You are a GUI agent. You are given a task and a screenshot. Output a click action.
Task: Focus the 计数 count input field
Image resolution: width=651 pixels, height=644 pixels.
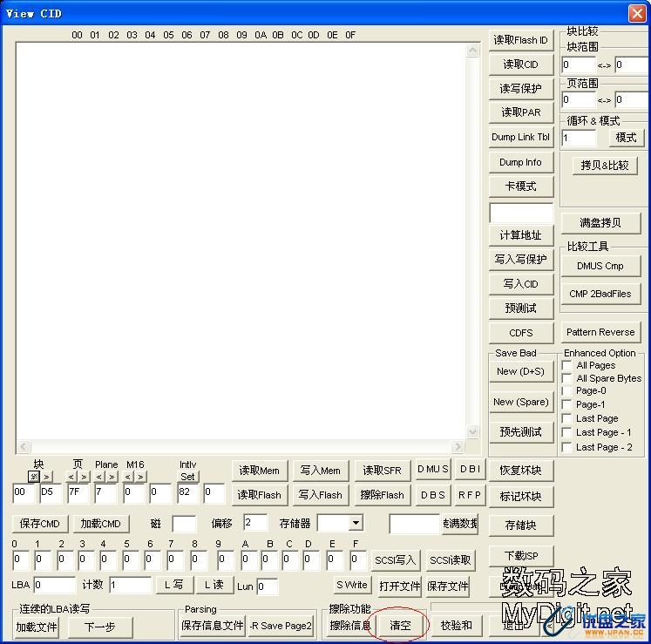[131, 586]
